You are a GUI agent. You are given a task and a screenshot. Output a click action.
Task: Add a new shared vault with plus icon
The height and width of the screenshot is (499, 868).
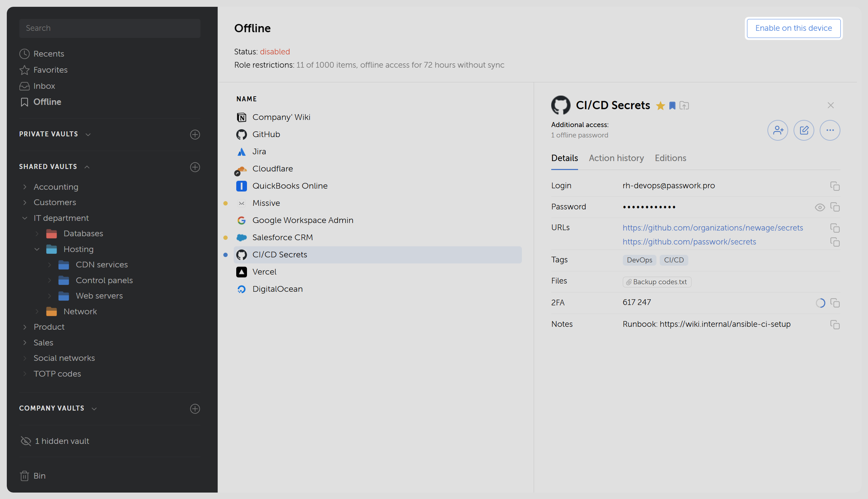click(195, 167)
